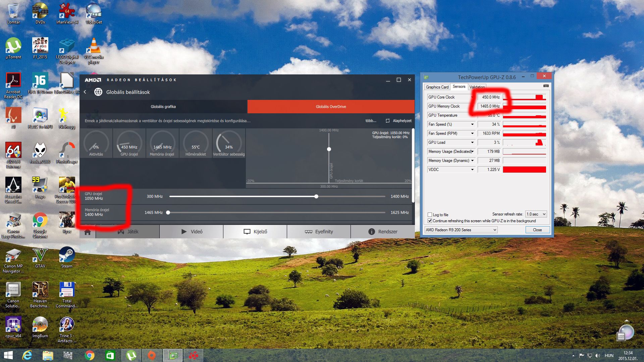This screenshot has height=362, width=644.
Task: Show hidden tray icons arrow
Action: [573, 355]
